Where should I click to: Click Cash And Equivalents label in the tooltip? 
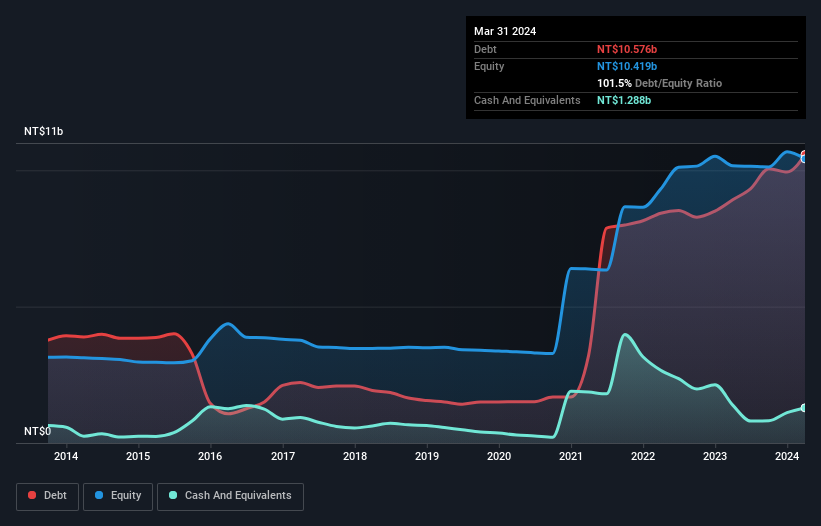pyautogui.click(x=527, y=100)
